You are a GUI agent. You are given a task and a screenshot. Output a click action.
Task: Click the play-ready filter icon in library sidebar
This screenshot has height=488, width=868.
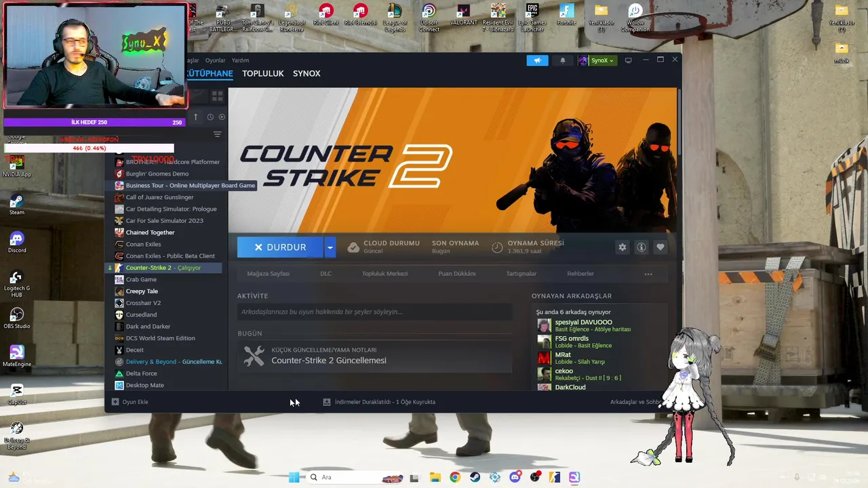click(x=222, y=117)
